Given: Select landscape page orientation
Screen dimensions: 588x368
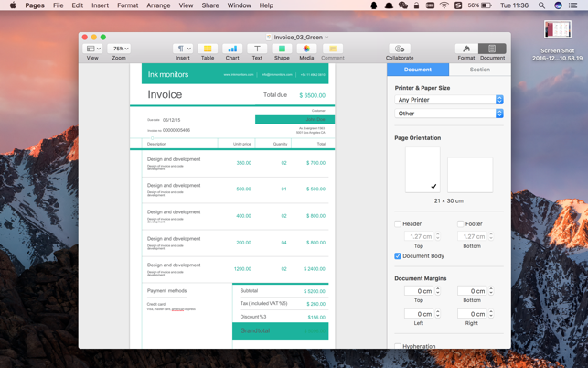Looking at the screenshot, I should (x=470, y=175).
